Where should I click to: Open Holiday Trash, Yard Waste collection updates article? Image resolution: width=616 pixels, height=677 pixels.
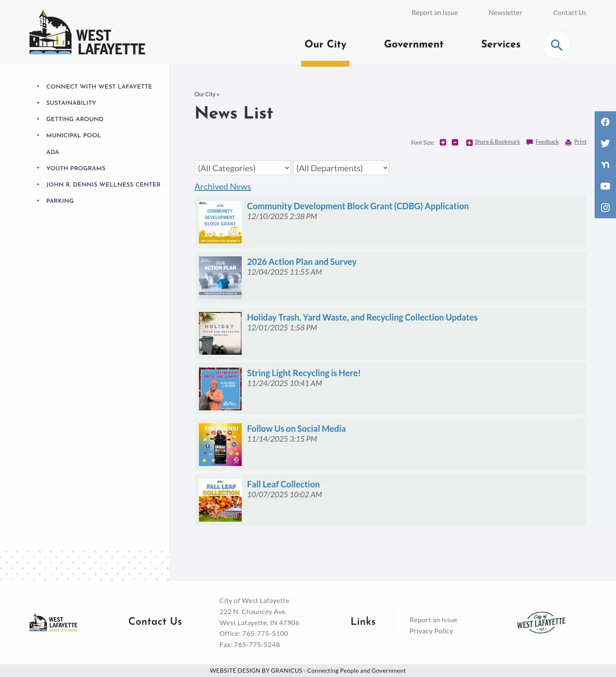point(362,317)
